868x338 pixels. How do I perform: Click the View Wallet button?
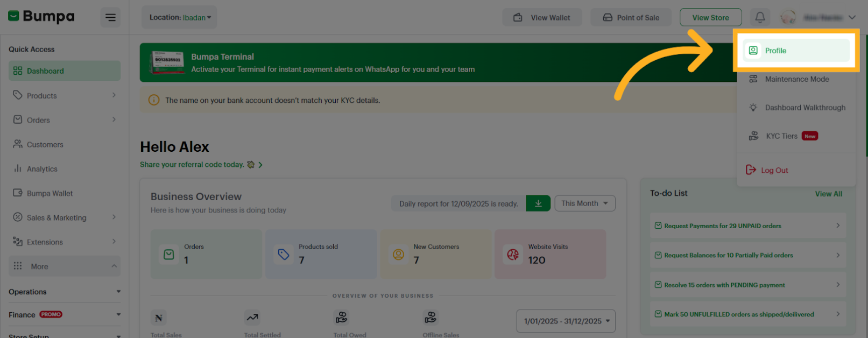point(542,17)
